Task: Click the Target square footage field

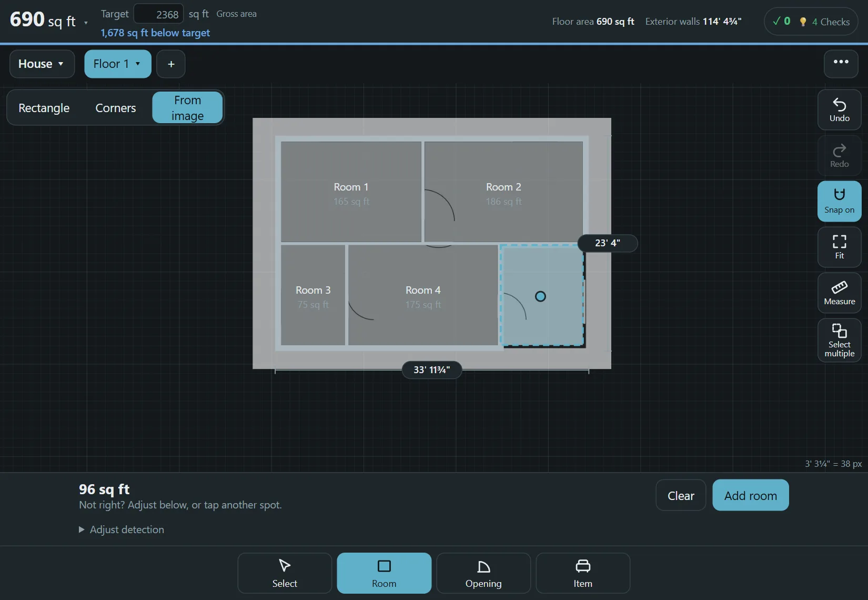Action: pyautogui.click(x=159, y=14)
